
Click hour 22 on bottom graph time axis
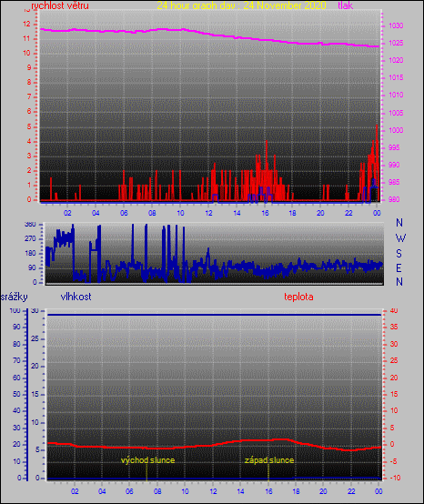tap(351, 491)
